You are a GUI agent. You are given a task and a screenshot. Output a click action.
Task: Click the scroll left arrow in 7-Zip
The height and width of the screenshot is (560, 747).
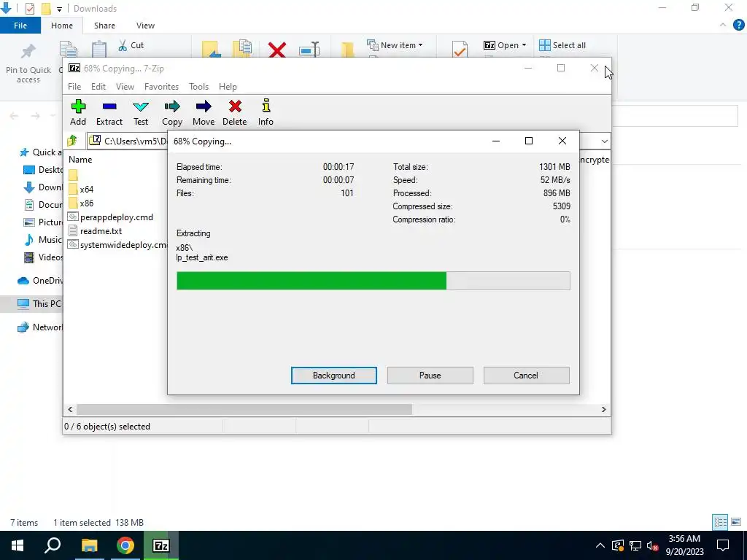70,409
